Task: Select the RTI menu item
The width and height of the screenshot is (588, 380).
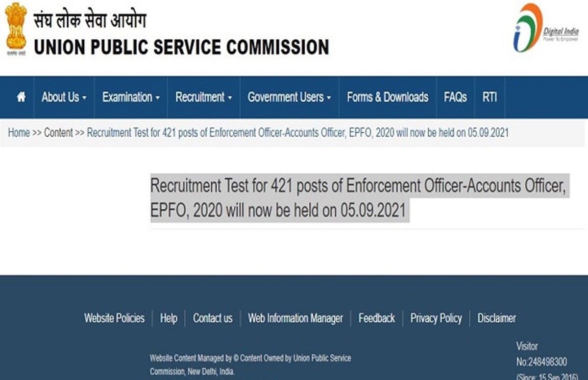Action: coord(490,97)
